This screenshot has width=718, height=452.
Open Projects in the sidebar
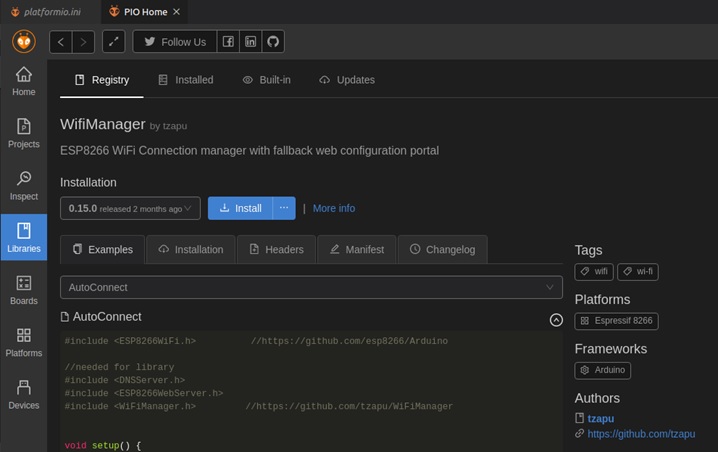24,133
